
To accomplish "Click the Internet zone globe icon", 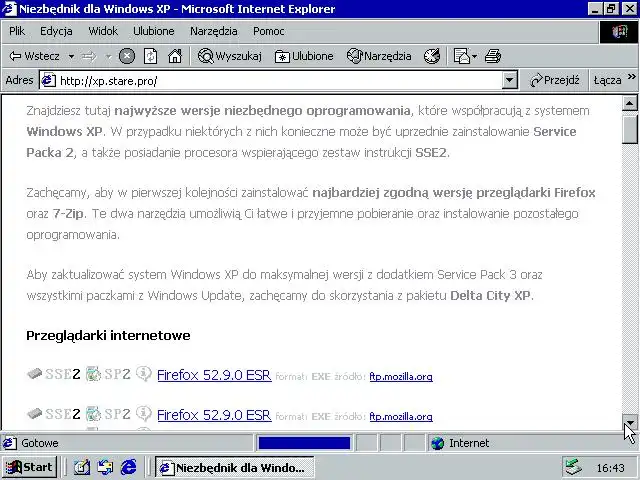I will point(438,443).
